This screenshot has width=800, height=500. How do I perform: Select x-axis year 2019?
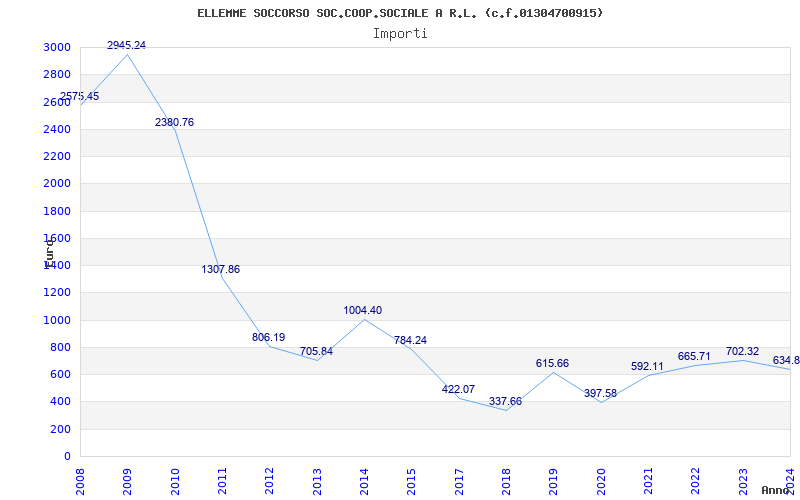(x=554, y=481)
